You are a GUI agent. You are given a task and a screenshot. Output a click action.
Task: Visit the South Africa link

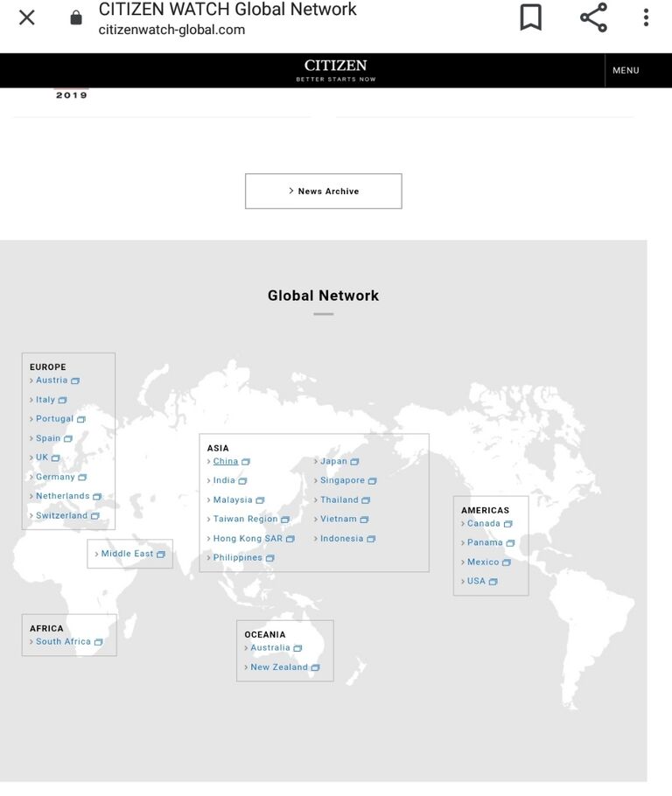click(63, 642)
